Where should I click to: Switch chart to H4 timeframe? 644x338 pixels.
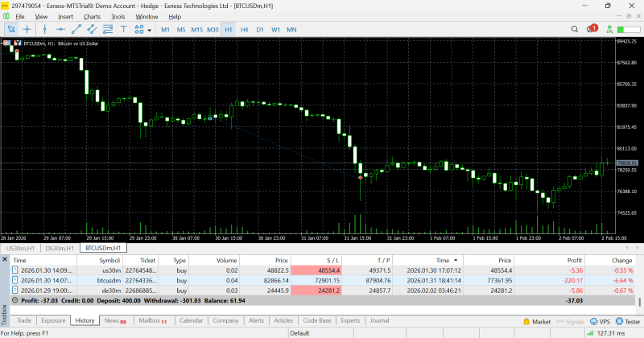pyautogui.click(x=245, y=30)
